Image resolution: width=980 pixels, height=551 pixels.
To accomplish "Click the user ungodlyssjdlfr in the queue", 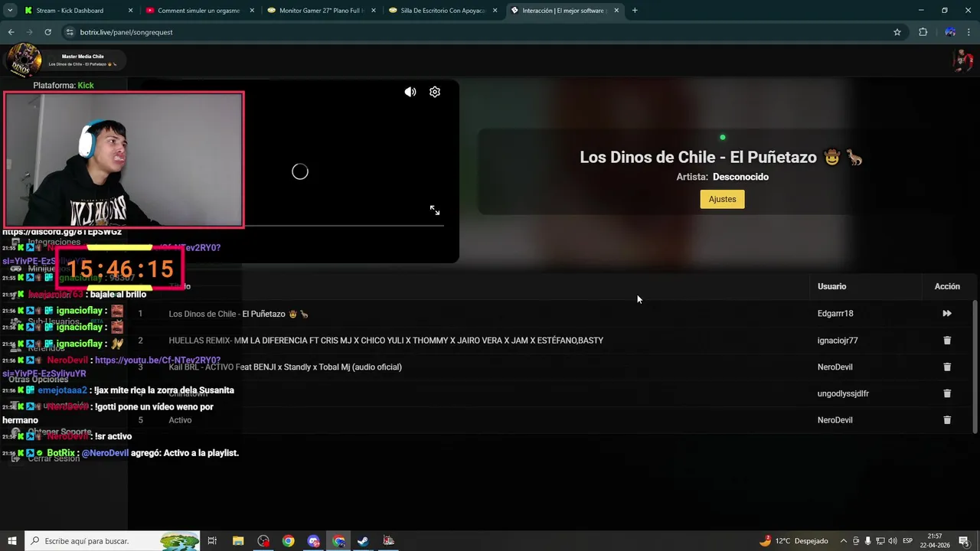I will [x=843, y=393].
